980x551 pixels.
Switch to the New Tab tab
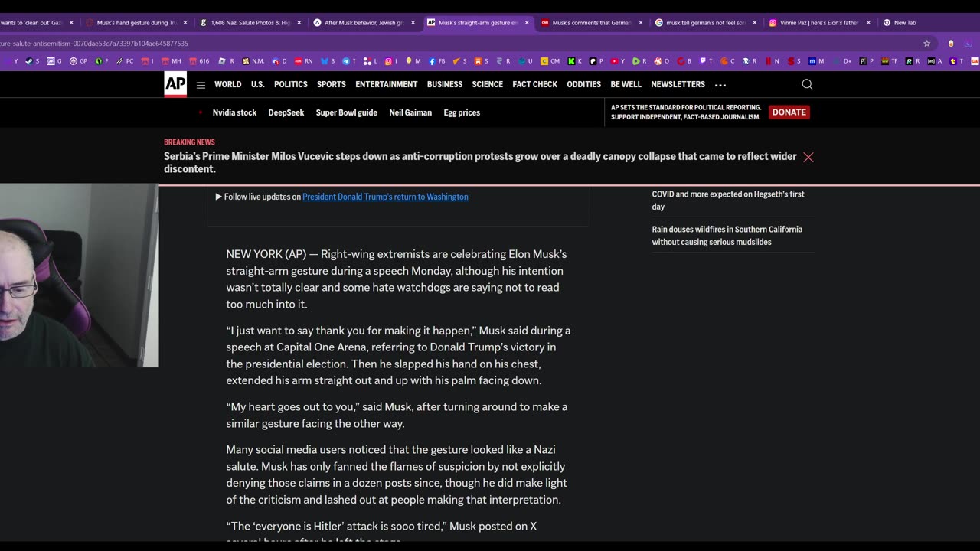(903, 23)
